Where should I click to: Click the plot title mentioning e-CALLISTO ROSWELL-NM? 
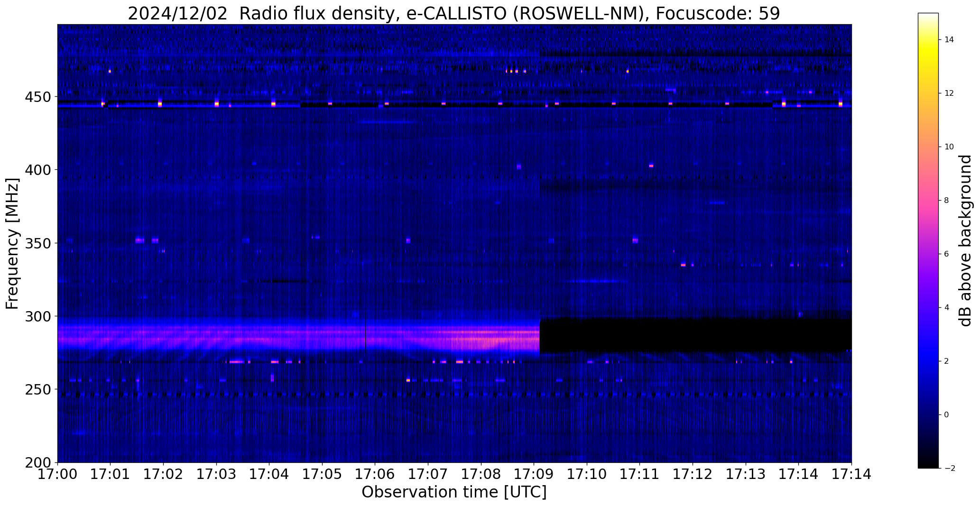[x=454, y=13]
